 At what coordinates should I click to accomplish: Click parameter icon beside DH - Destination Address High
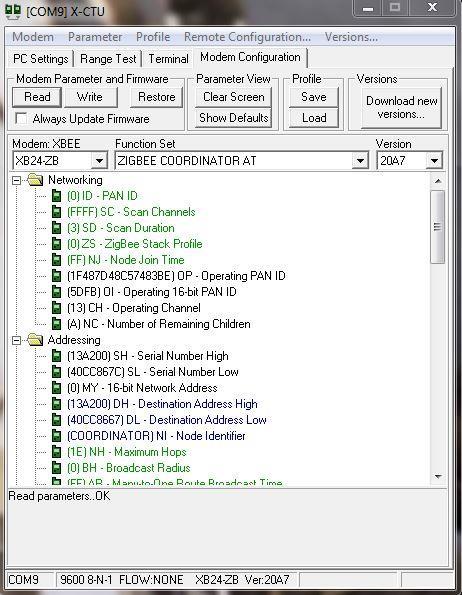56,404
